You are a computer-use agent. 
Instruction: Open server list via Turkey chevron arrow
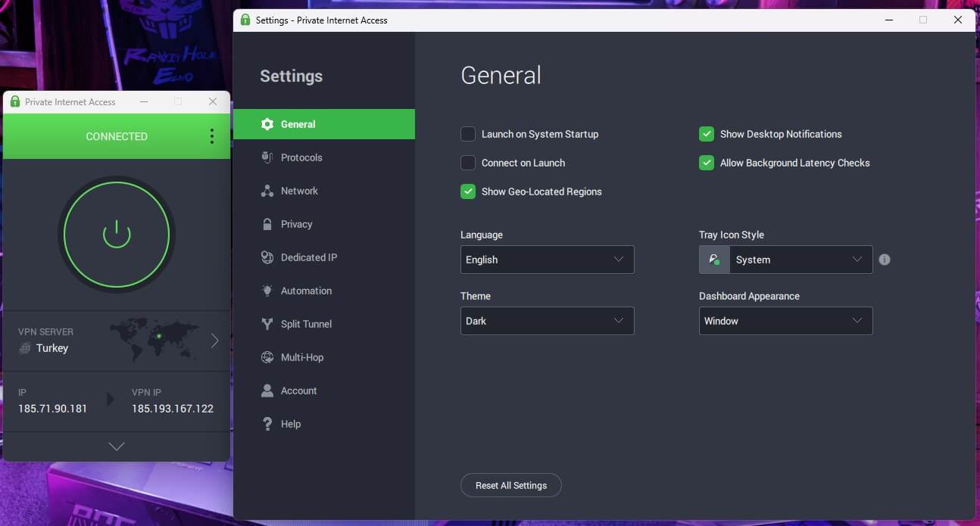point(214,341)
